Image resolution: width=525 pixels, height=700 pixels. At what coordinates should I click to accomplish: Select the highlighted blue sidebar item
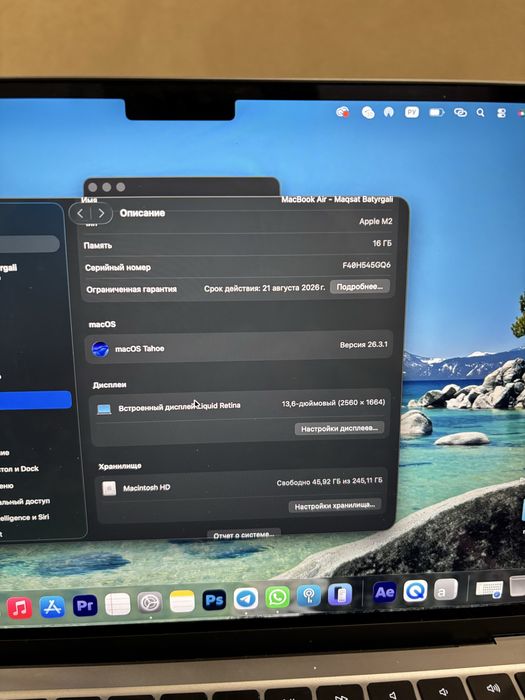pos(35,400)
